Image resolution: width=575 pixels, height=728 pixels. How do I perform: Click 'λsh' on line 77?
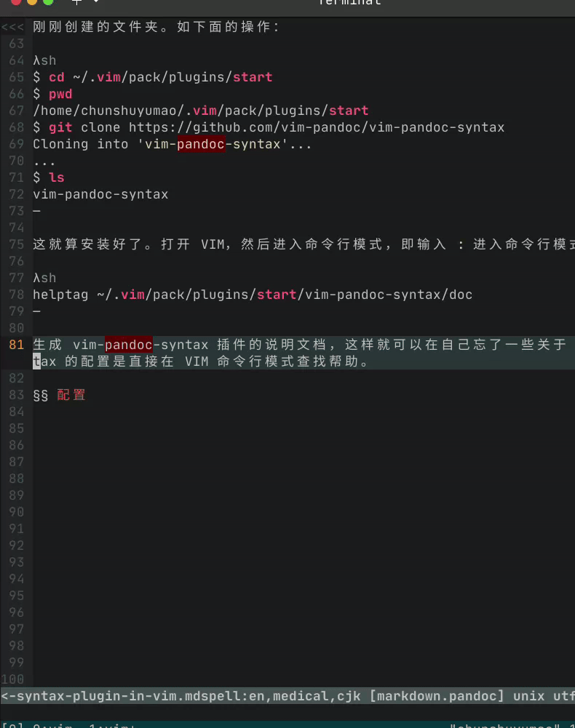(44, 278)
